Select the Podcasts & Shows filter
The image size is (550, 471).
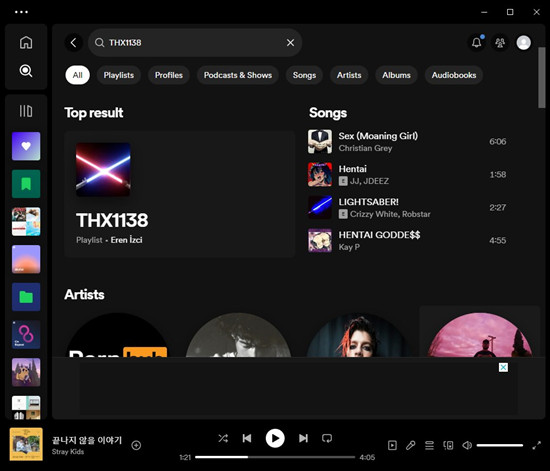pyautogui.click(x=238, y=75)
